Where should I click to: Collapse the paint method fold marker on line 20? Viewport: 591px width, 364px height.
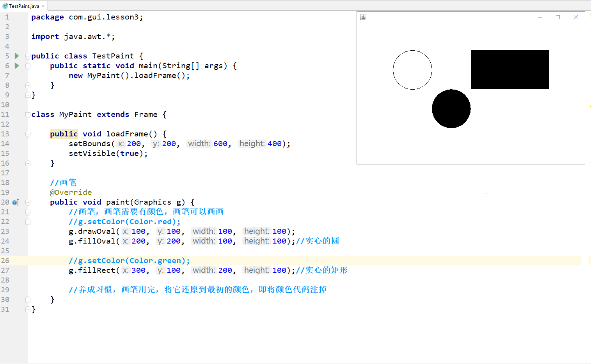[x=28, y=202]
